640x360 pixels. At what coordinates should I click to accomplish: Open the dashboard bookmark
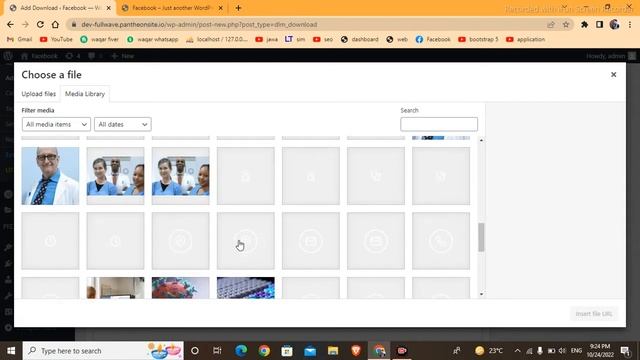coord(360,39)
